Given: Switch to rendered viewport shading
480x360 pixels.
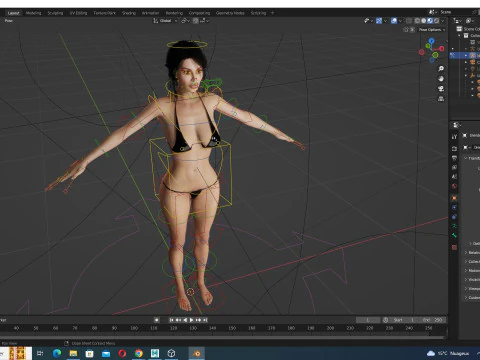Looking at the screenshot, I should 436,21.
